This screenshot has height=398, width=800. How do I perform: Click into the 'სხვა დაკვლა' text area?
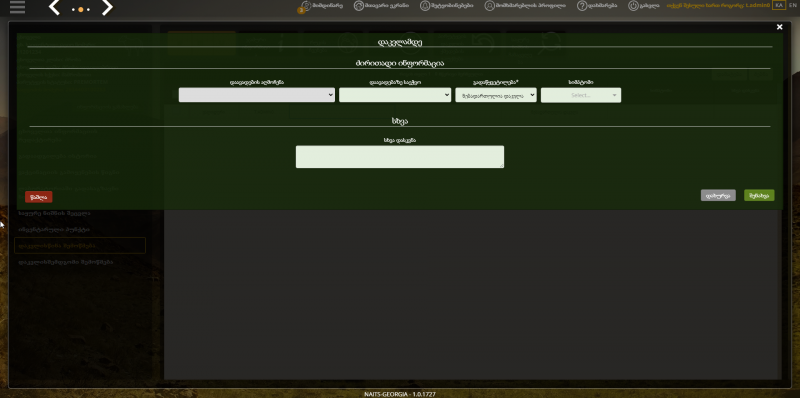(x=400, y=157)
